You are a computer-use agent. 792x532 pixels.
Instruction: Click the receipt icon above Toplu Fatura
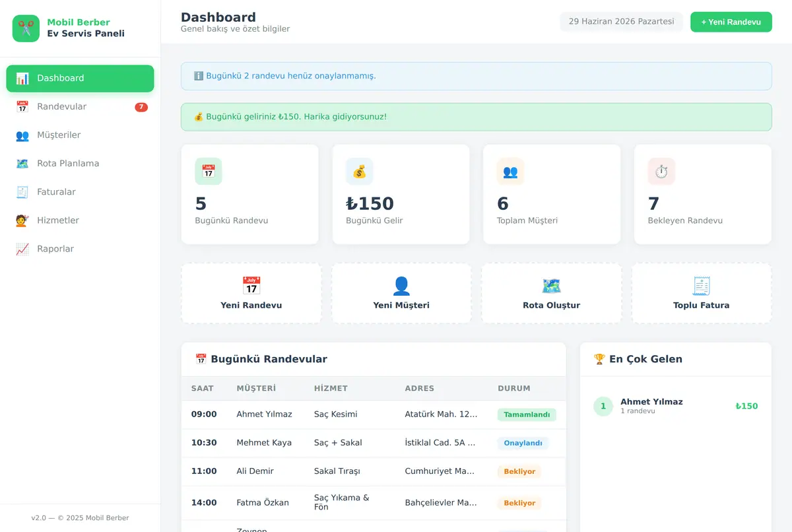(x=702, y=286)
